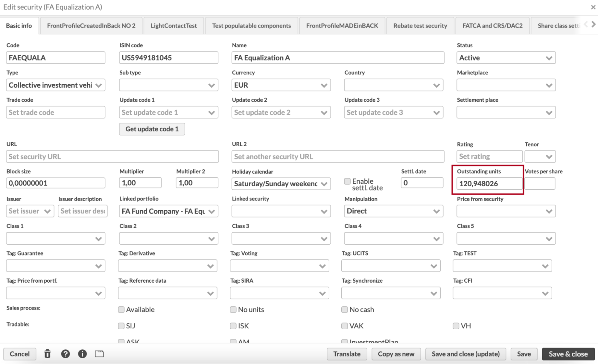Open the Holiday calendar dropdown
The width and height of the screenshot is (598, 364).
tap(281, 184)
